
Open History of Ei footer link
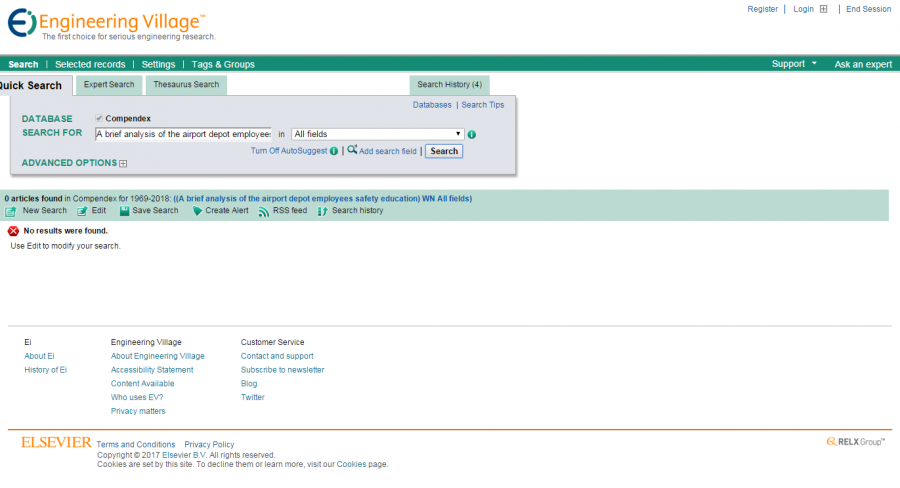click(45, 370)
